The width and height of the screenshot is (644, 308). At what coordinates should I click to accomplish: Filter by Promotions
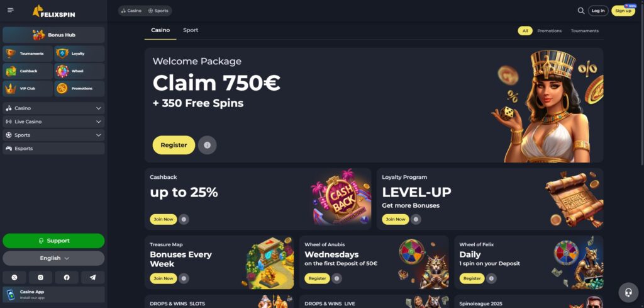click(549, 31)
